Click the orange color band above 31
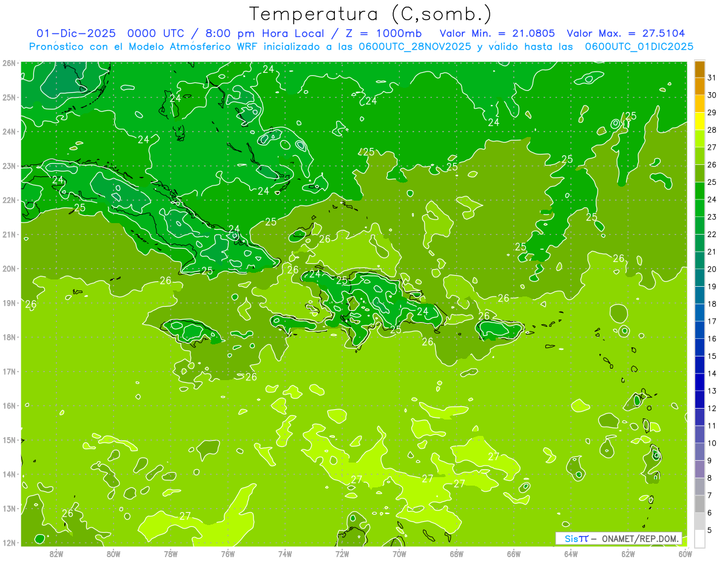The image size is (728, 562). tap(699, 70)
